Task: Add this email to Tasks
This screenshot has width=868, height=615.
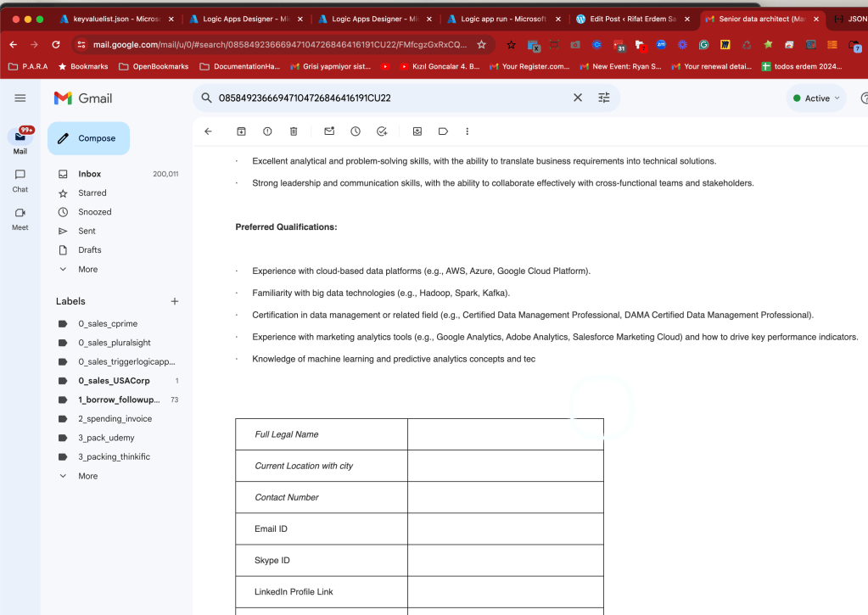Action: [x=382, y=131]
